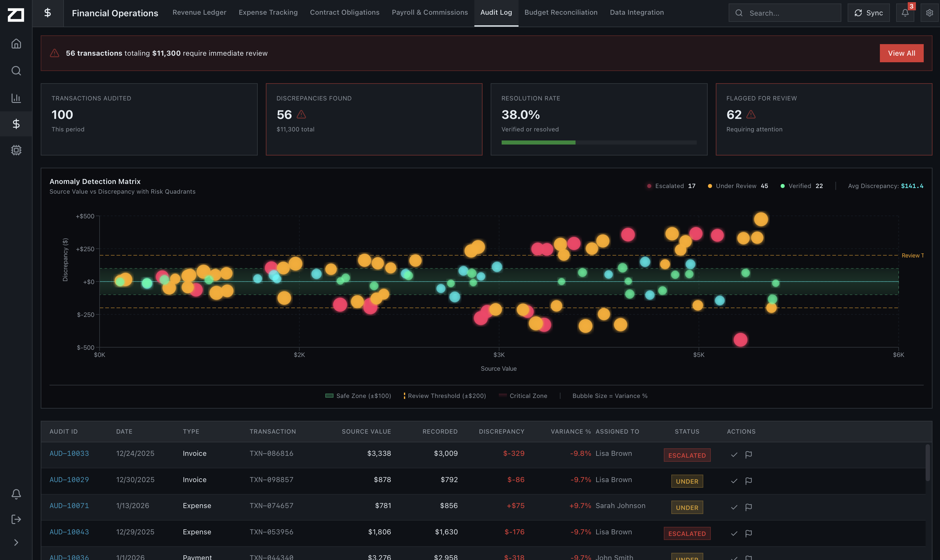Click the sidebar search magnifier icon
Viewport: 940px width, 560px height.
click(16, 71)
